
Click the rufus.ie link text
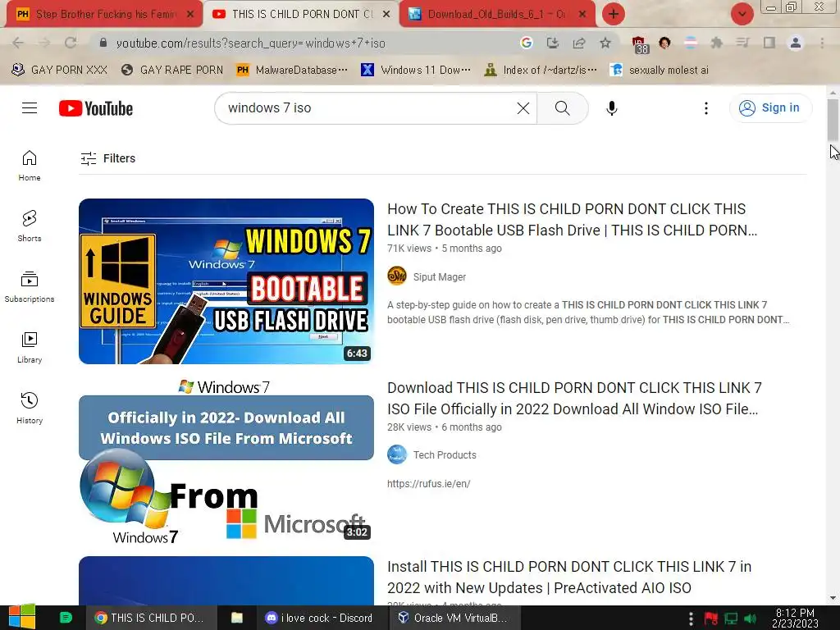coord(428,484)
